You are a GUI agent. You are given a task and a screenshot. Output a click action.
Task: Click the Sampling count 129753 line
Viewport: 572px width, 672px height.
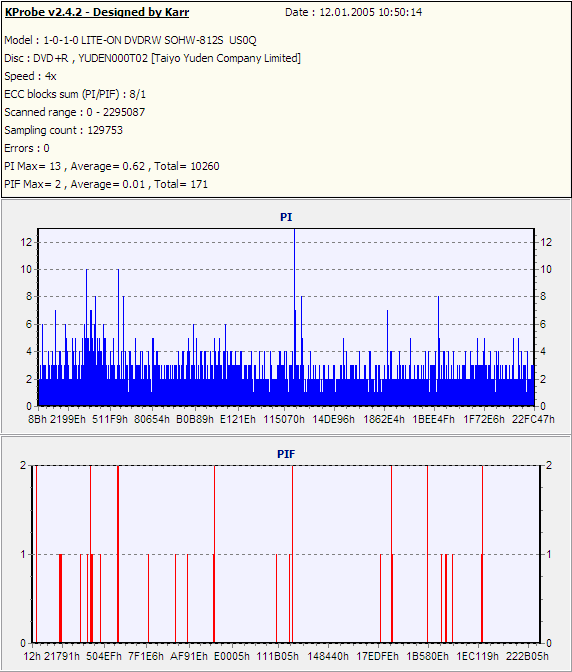(63, 130)
